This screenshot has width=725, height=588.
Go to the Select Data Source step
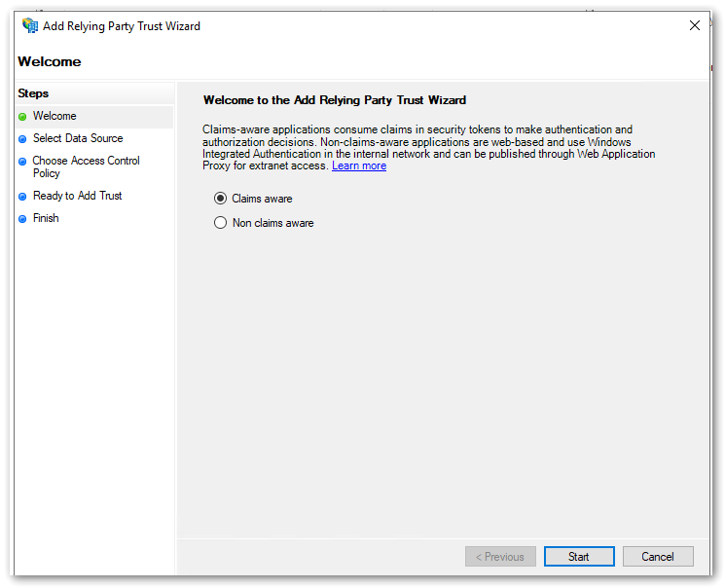point(78,138)
